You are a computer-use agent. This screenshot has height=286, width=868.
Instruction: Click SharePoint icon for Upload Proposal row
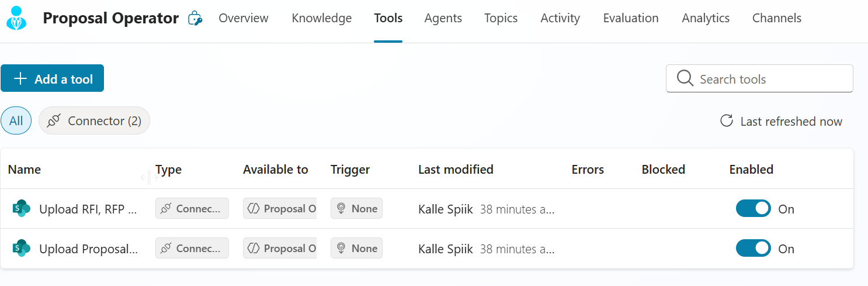click(x=21, y=249)
